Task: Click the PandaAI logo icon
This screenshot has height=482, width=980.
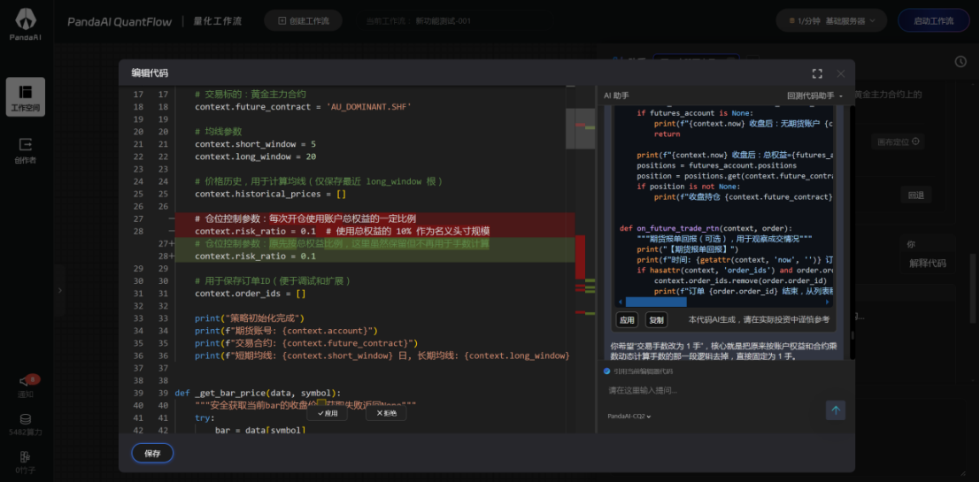Action: tap(26, 19)
